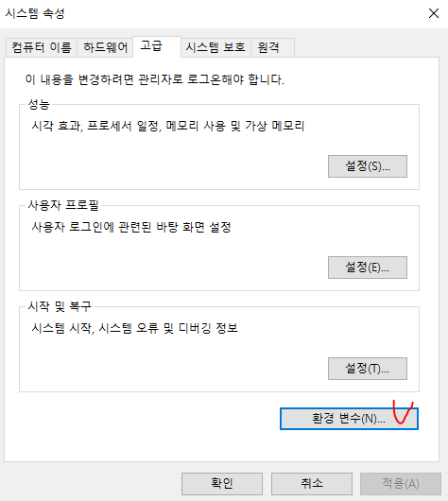448x501 pixels.
Task: Click user profile 설정(E) button
Action: (x=368, y=268)
